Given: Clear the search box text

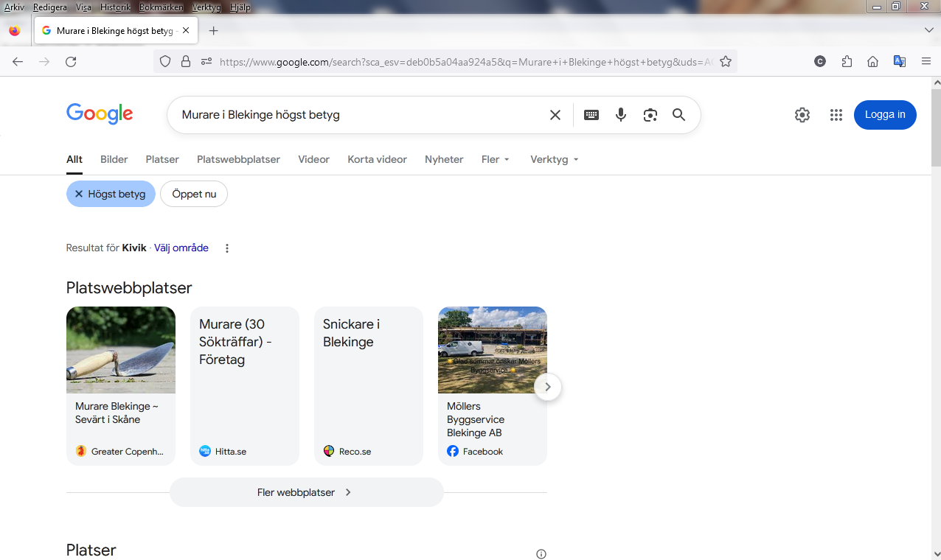Looking at the screenshot, I should [x=555, y=115].
